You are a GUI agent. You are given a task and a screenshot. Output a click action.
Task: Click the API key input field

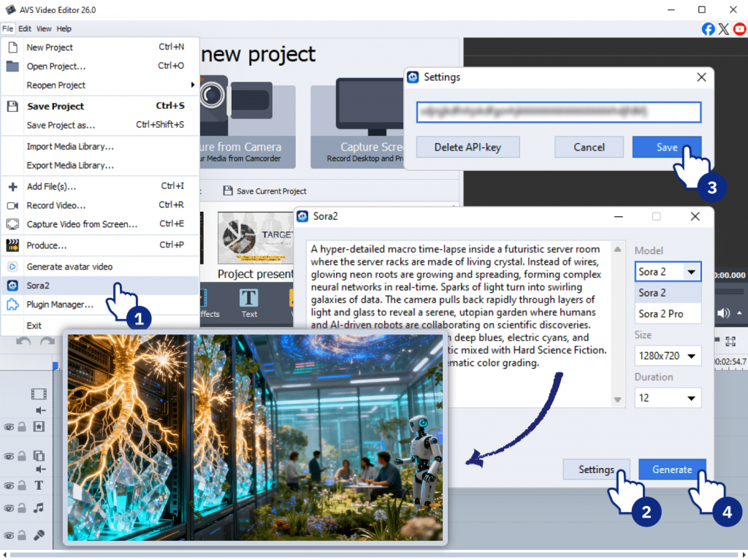pyautogui.click(x=559, y=112)
